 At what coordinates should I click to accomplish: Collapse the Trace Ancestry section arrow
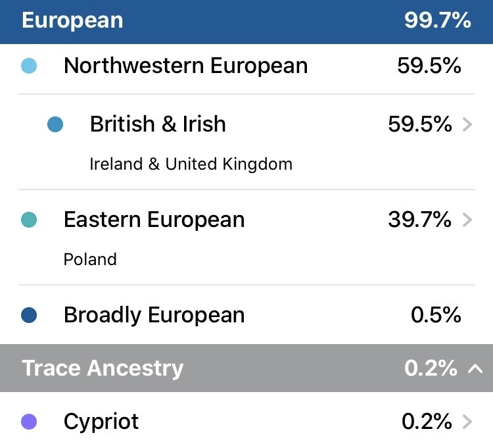pos(475,368)
